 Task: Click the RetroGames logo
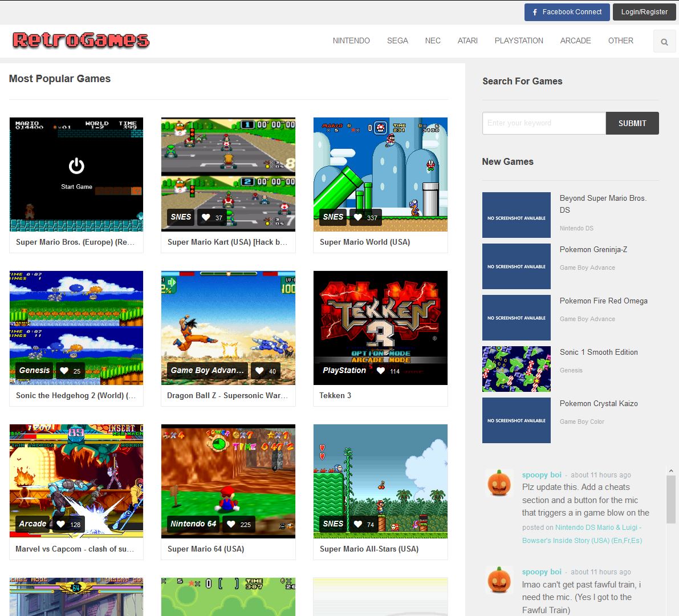coord(81,40)
